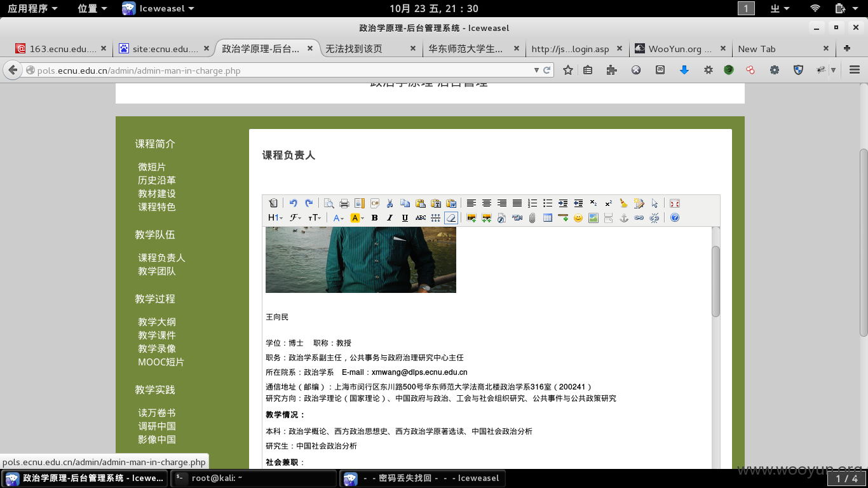Open the 应用程序 menu in top panel

coord(32,8)
